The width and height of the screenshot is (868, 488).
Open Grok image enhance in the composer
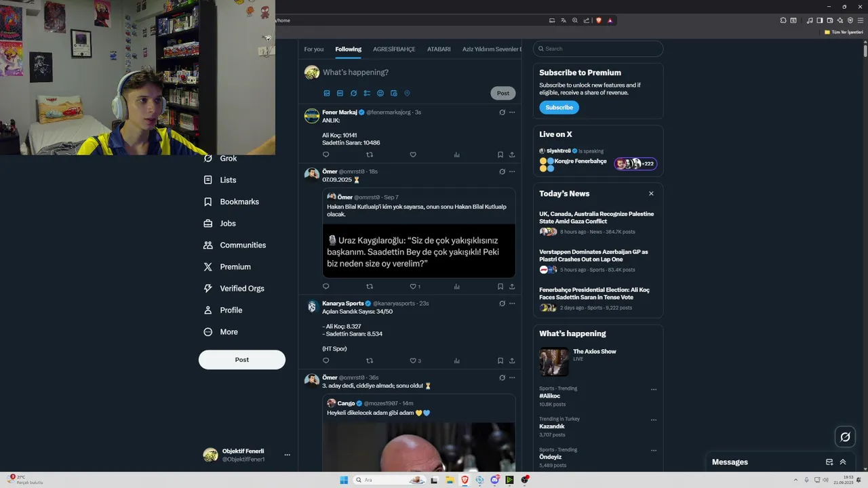[x=353, y=94]
